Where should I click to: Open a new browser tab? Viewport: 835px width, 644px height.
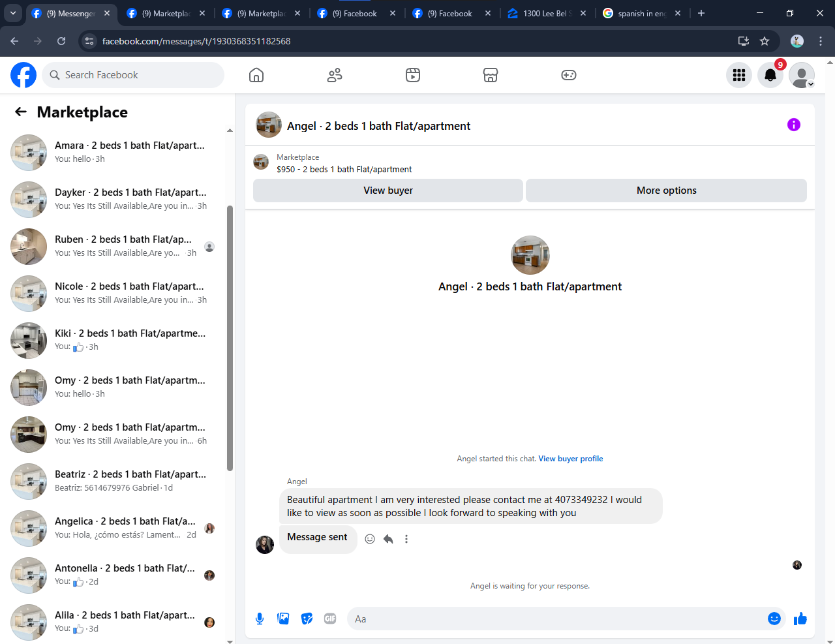pyautogui.click(x=701, y=13)
